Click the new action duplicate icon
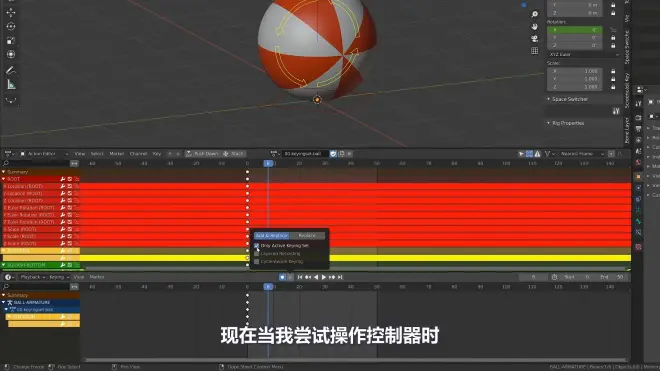 point(341,154)
